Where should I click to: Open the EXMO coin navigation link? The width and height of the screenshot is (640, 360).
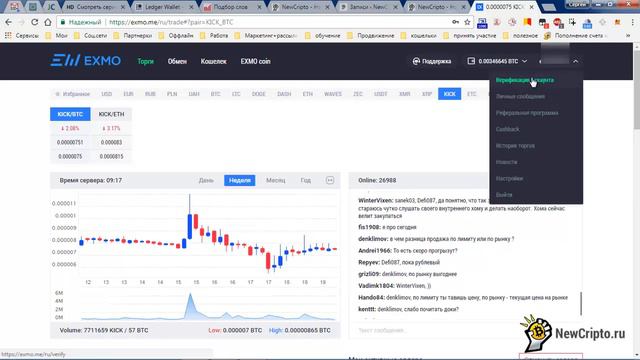coord(256,61)
